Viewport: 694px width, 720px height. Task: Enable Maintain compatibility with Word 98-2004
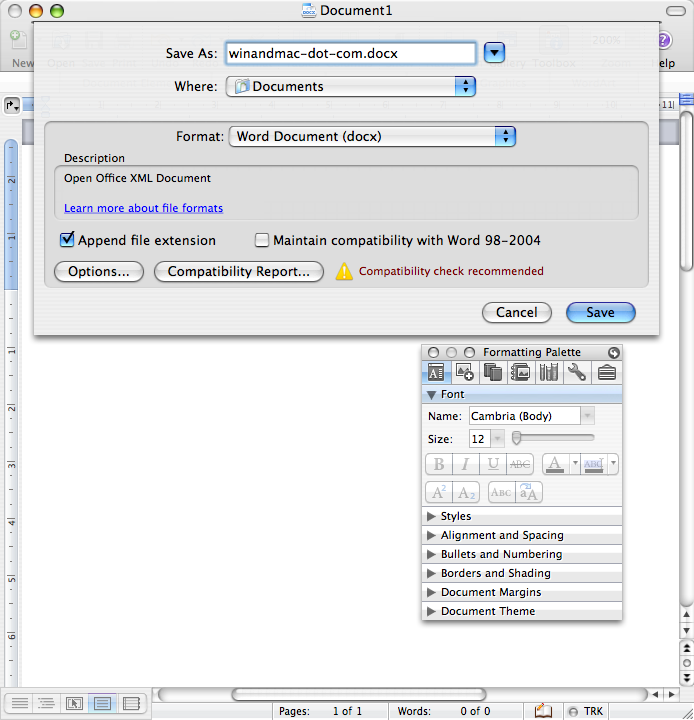[x=262, y=240]
